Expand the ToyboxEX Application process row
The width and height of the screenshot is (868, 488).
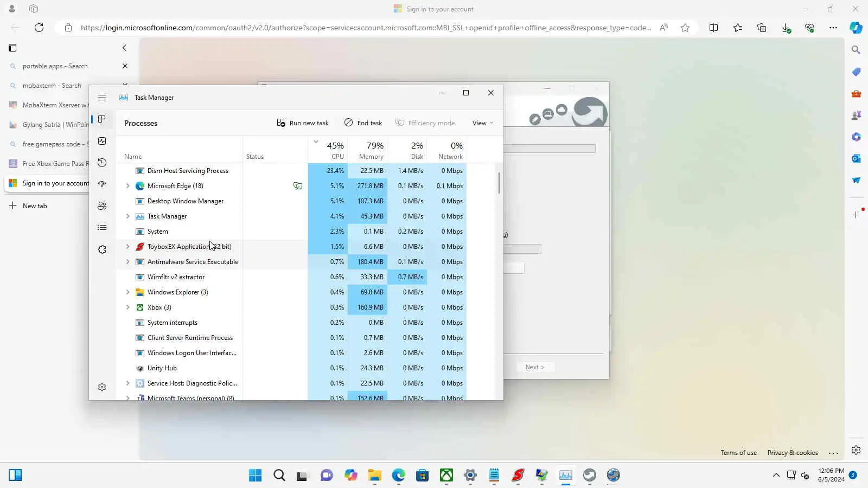point(128,247)
